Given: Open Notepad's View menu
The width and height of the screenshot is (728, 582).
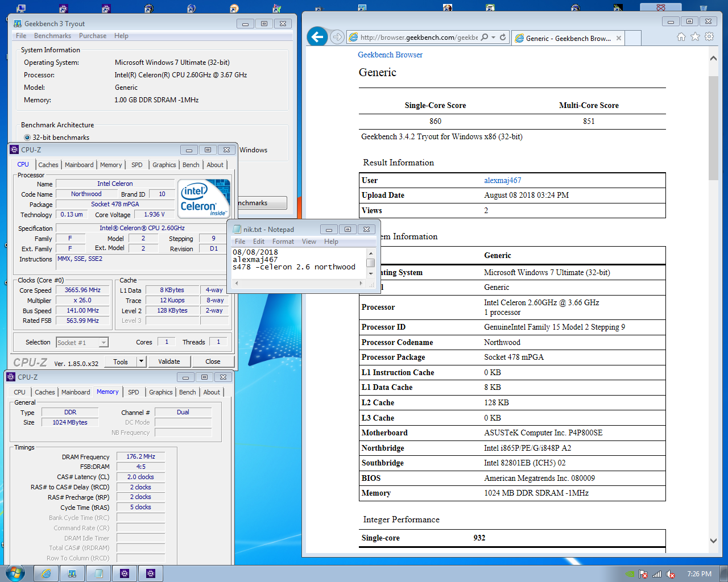Looking at the screenshot, I should pos(309,242).
